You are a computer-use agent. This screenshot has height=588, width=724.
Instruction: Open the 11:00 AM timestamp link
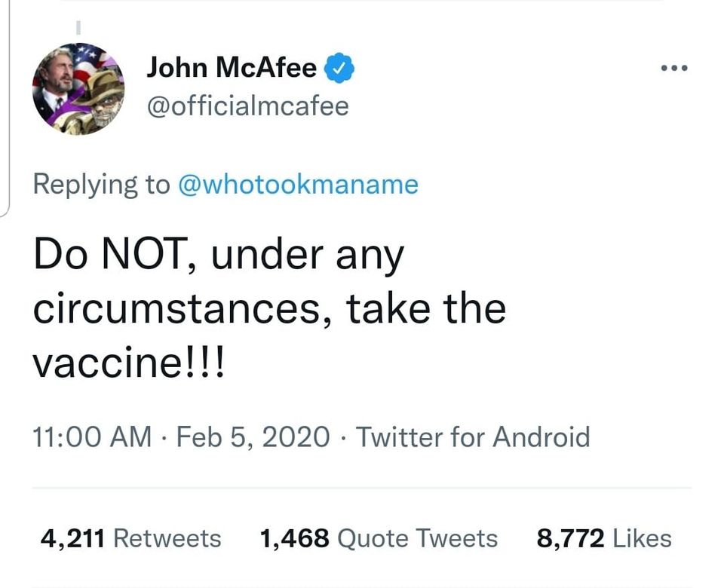[91, 436]
